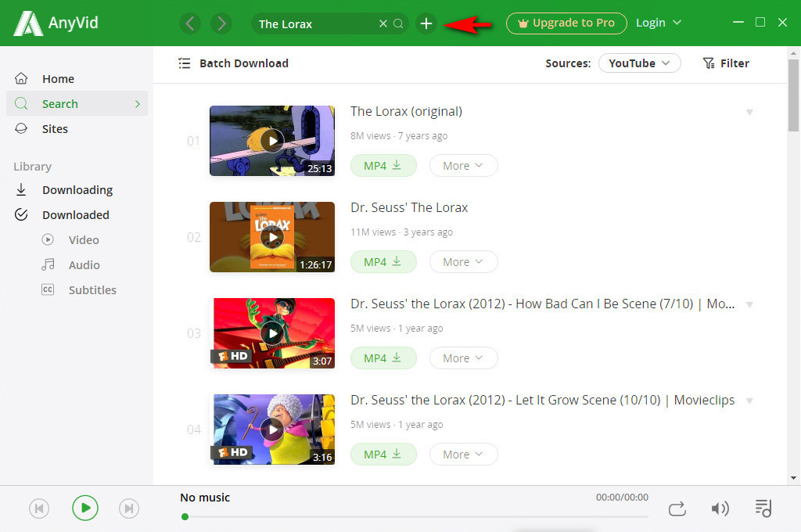
Task: Play the Let It Grow Scene thumbnail
Action: click(272, 430)
